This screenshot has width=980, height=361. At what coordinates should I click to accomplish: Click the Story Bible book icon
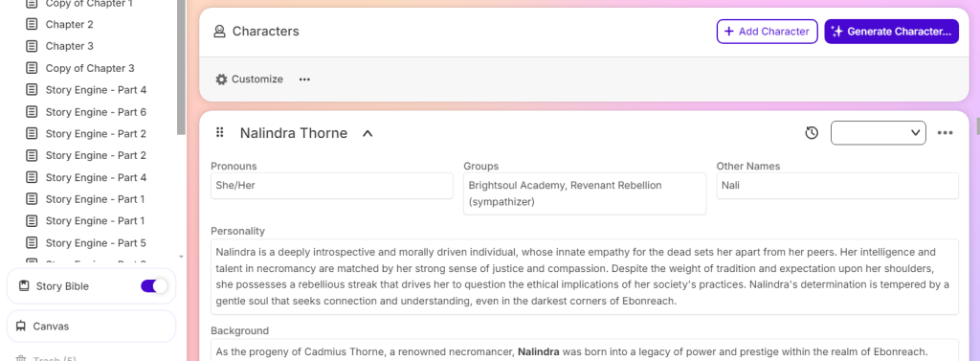[24, 286]
